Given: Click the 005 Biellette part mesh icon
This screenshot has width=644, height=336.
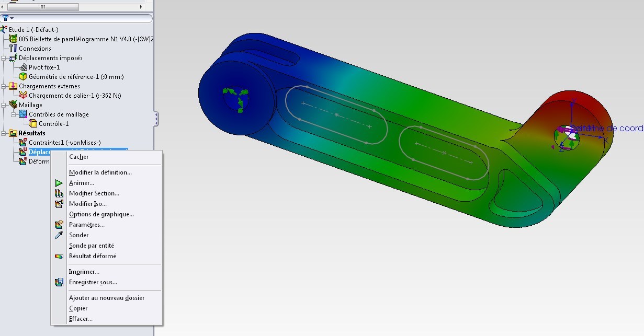Looking at the screenshot, I should [x=14, y=39].
